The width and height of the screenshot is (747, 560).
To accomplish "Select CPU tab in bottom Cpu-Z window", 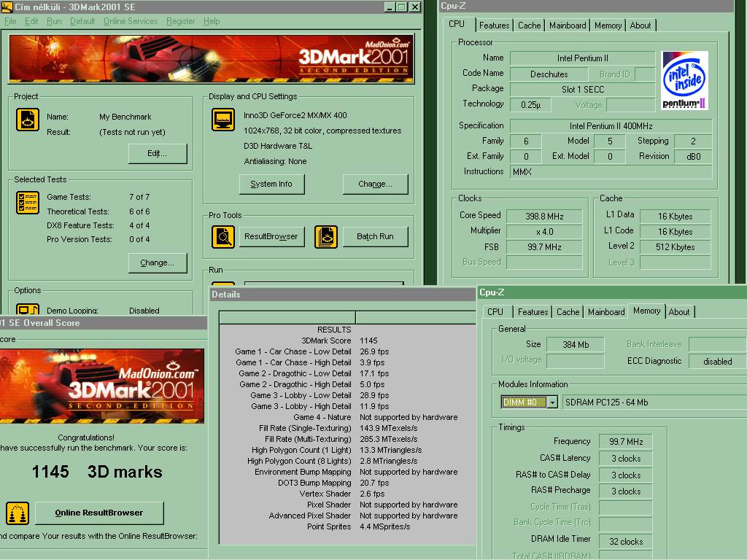I will 495,312.
